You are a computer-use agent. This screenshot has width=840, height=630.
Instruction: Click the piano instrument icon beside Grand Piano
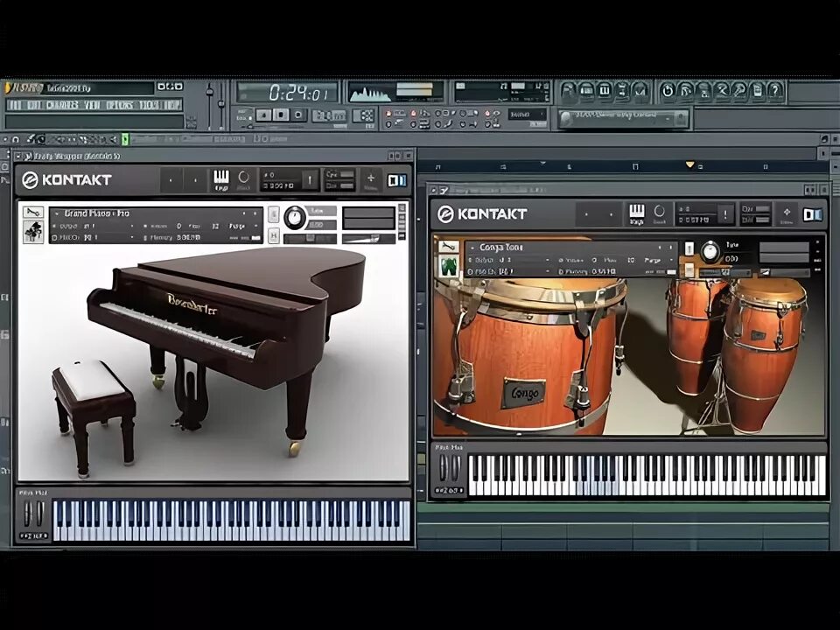click(33, 231)
